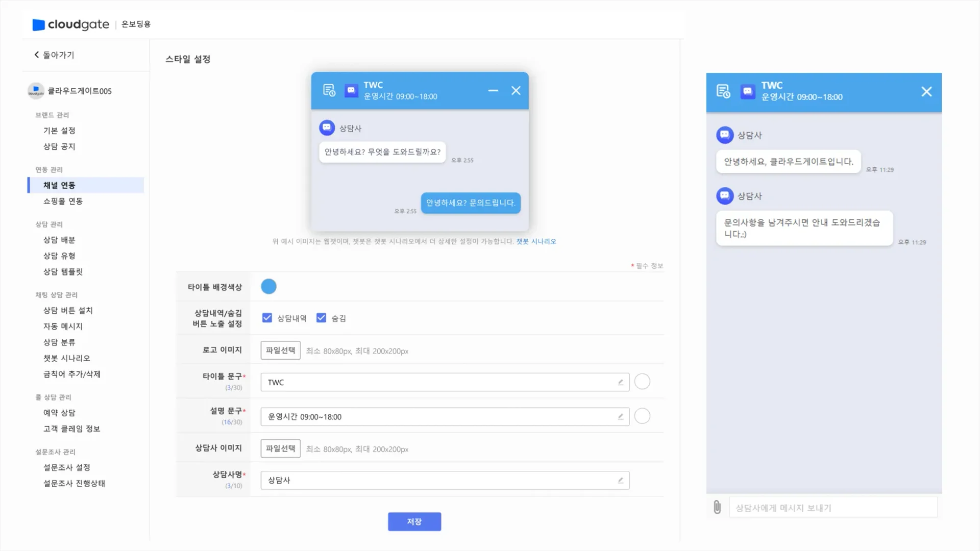Image resolution: width=980 pixels, height=551 pixels.
Task: Go back with the 돌아가기 chevron
Action: (x=37, y=55)
